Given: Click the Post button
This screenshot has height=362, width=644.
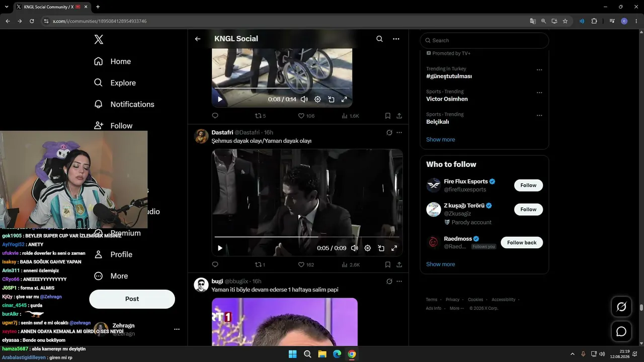Looking at the screenshot, I should coord(132,299).
